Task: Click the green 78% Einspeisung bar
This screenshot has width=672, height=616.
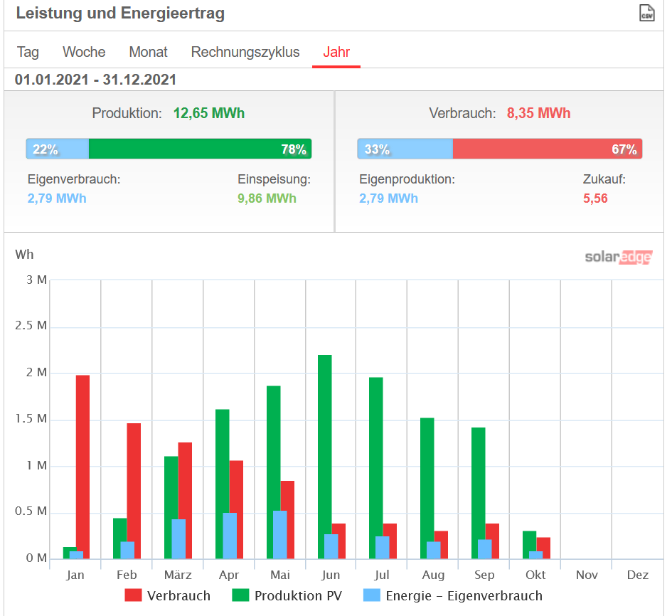Action: coord(200,149)
